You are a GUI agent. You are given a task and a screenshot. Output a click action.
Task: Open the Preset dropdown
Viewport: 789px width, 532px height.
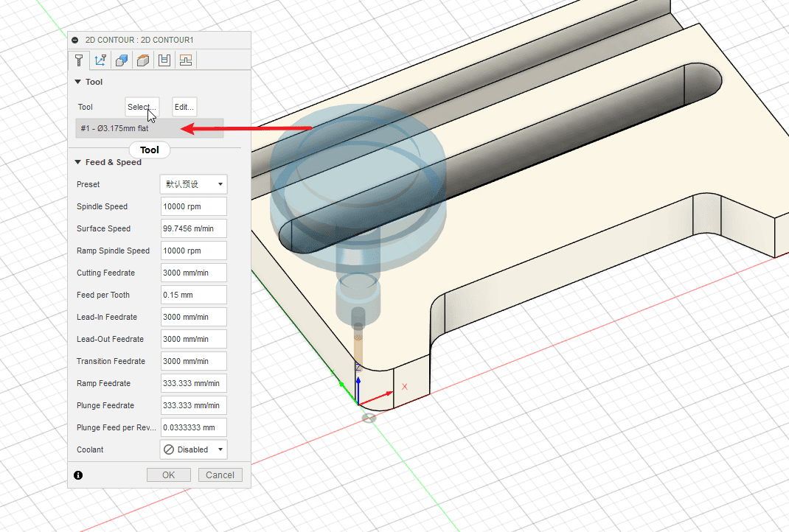[193, 184]
